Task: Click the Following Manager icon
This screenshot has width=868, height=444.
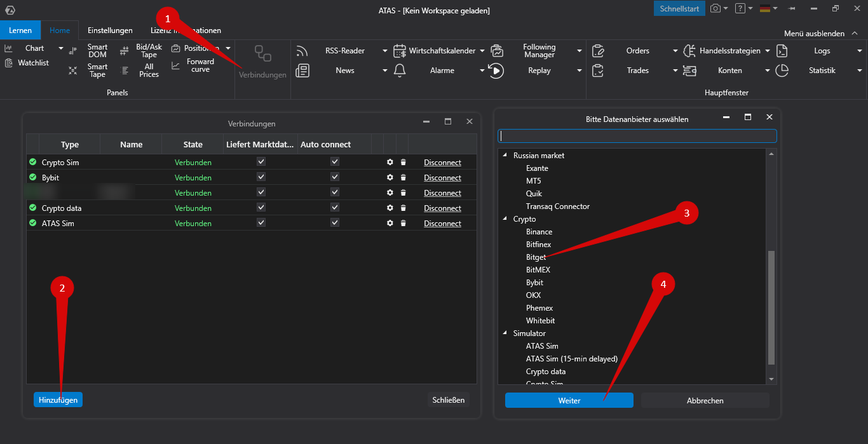Action: 496,51
